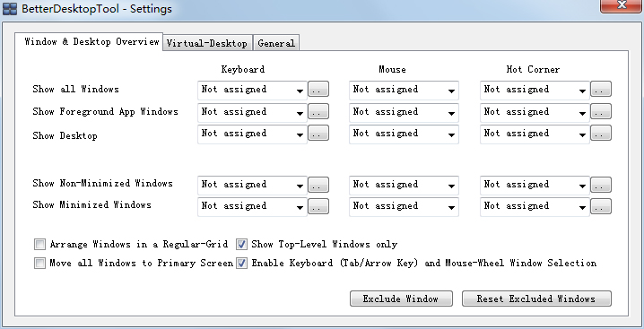Open Keyboard dropdown for Show Desktop
644x329 pixels.
click(x=252, y=134)
